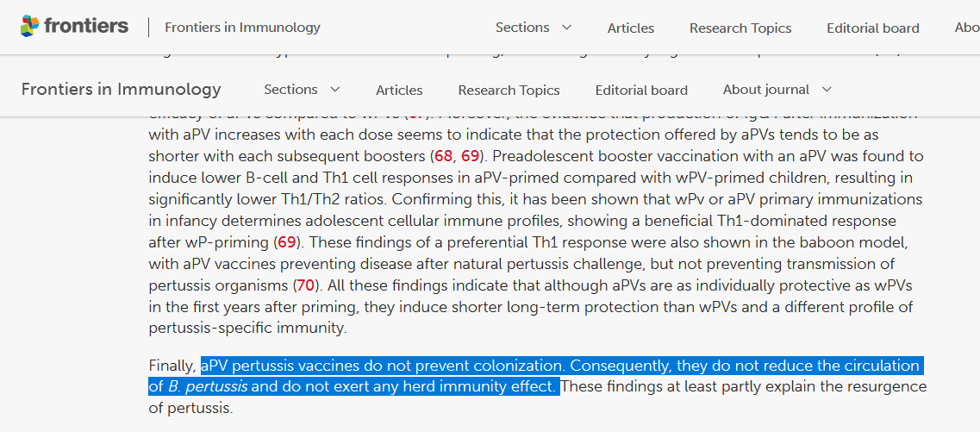Follow citation 69 after 'wP-priming'
Viewport: 980px width, 432px height.
point(286,242)
